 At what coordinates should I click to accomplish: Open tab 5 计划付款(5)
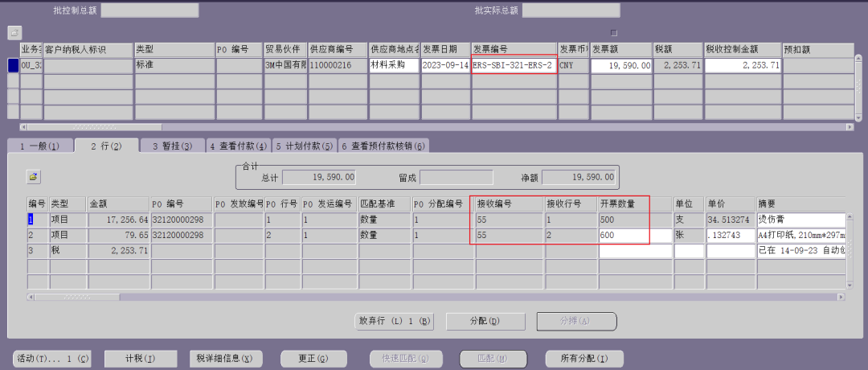coord(304,146)
